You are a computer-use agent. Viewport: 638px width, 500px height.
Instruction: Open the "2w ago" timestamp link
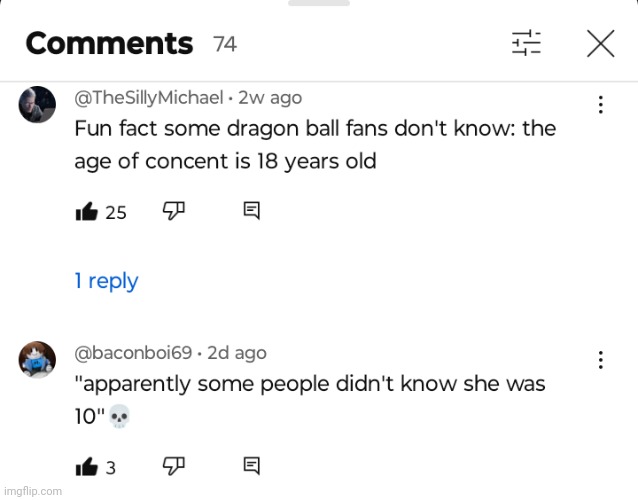point(270,98)
